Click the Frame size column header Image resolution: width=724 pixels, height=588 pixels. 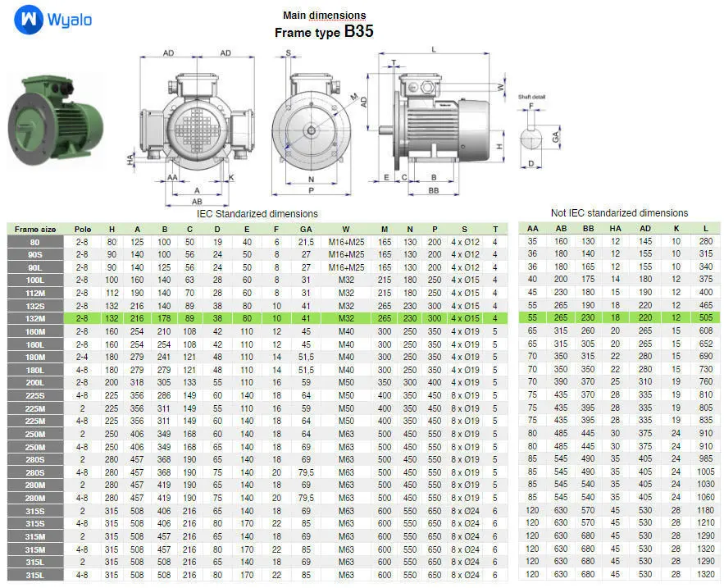coord(35,229)
